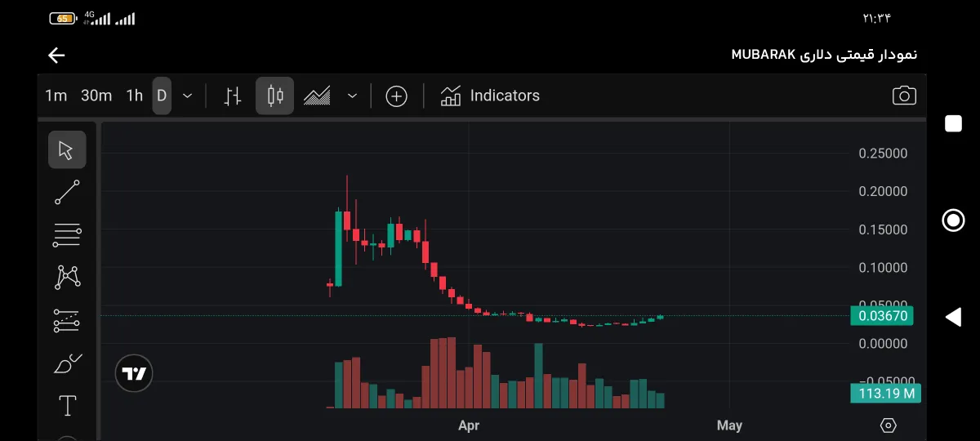This screenshot has width=980, height=441.
Task: Select the text annotation tool
Action: click(x=67, y=405)
